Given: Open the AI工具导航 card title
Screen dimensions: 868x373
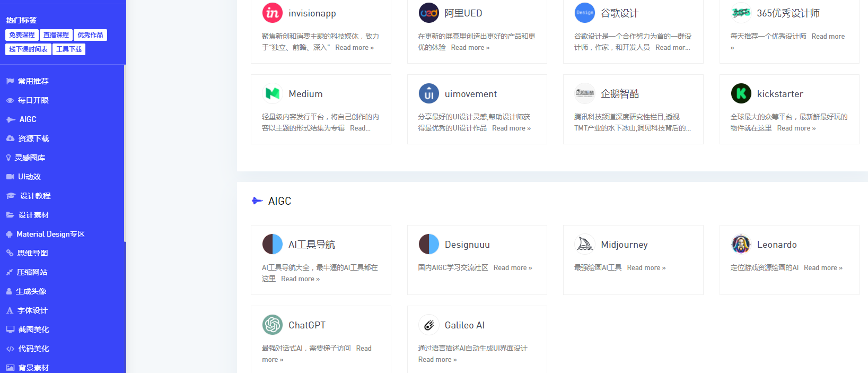Looking at the screenshot, I should tap(312, 245).
